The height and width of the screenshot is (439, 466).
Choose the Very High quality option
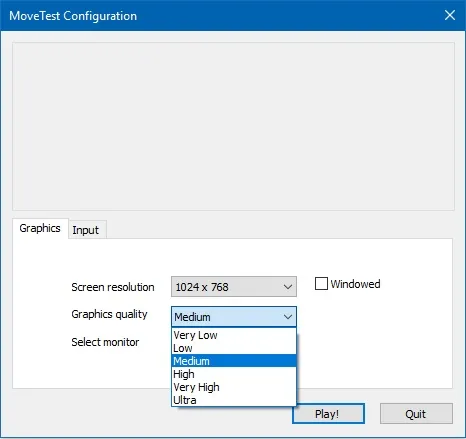(x=234, y=387)
